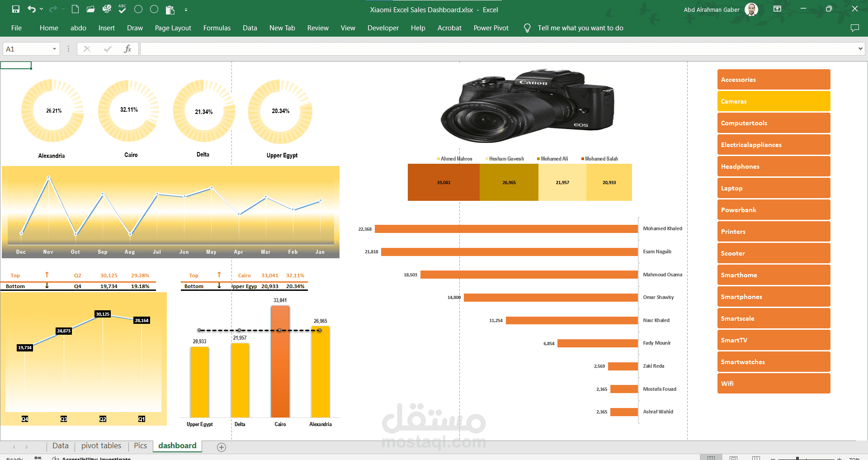
Task: Click the Tell me what you want search
Action: point(580,28)
